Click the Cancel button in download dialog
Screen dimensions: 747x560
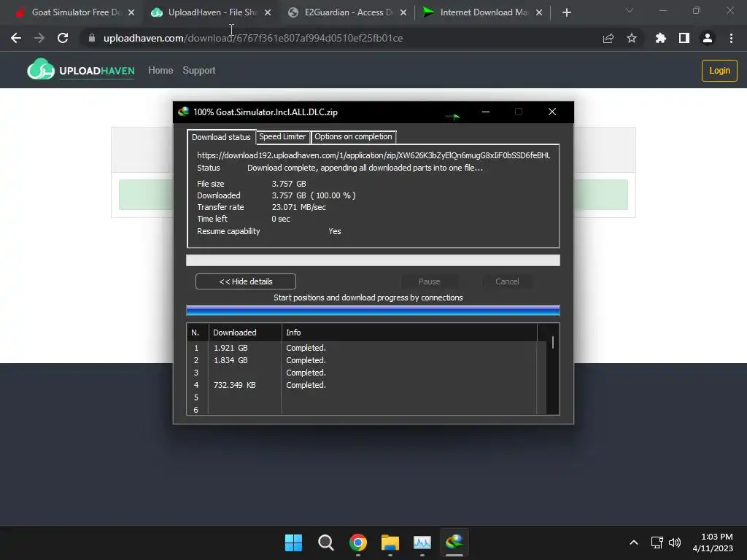click(507, 281)
